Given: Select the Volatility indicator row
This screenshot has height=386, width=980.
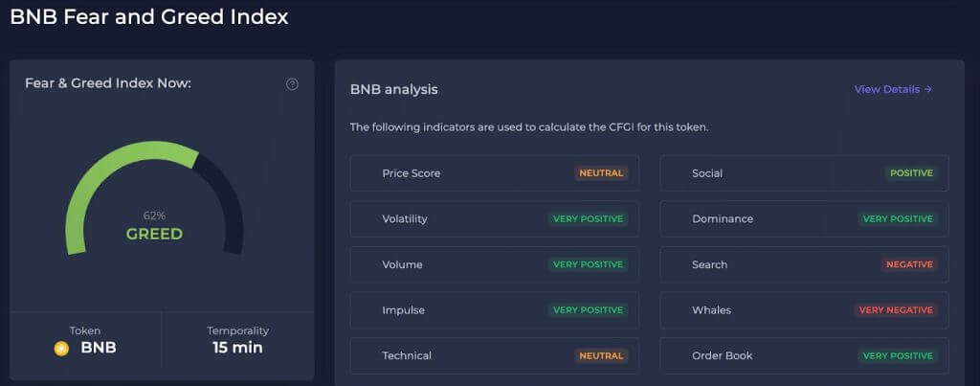Looking at the screenshot, I should 495,219.
